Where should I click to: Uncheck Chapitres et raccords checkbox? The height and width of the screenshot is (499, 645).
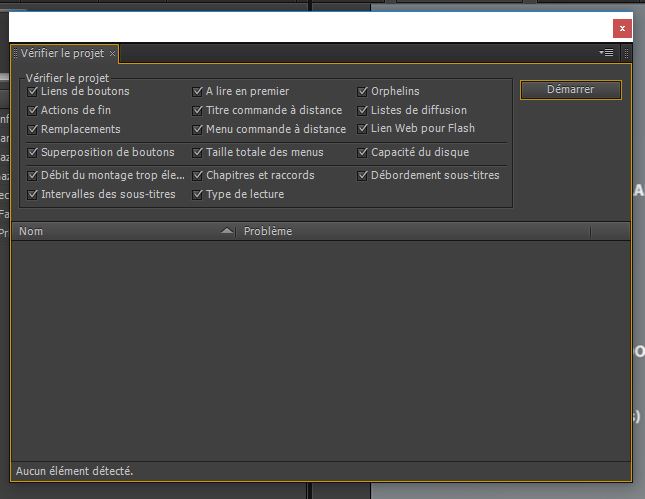[x=197, y=175]
